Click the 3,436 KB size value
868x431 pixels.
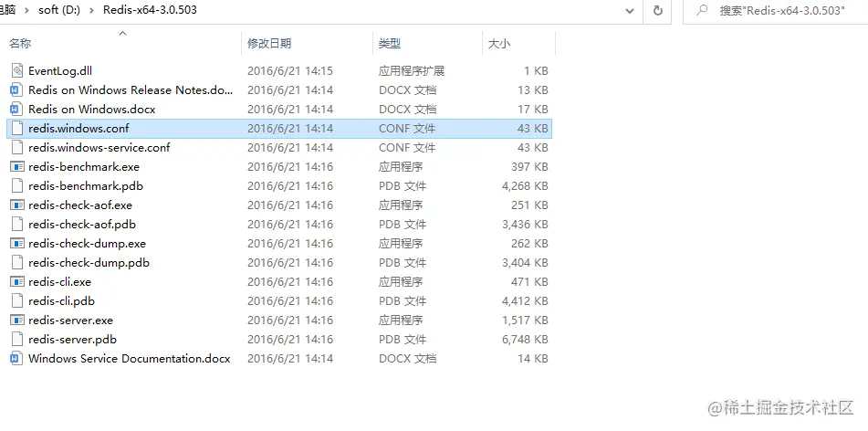pos(525,225)
